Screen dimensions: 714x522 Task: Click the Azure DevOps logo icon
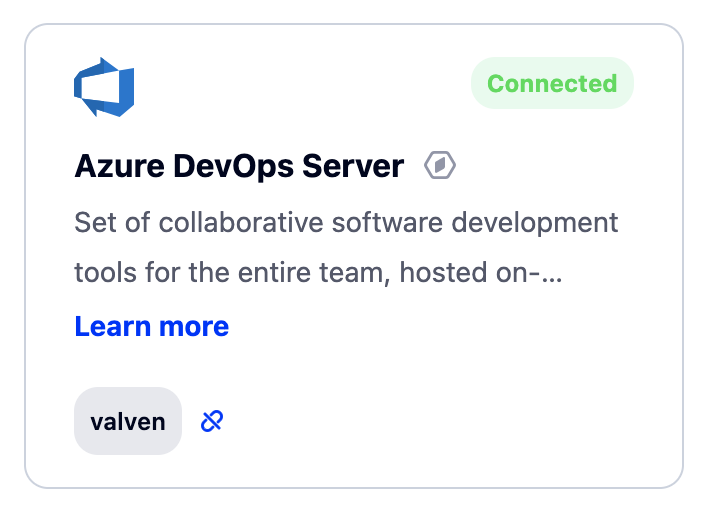(x=104, y=87)
